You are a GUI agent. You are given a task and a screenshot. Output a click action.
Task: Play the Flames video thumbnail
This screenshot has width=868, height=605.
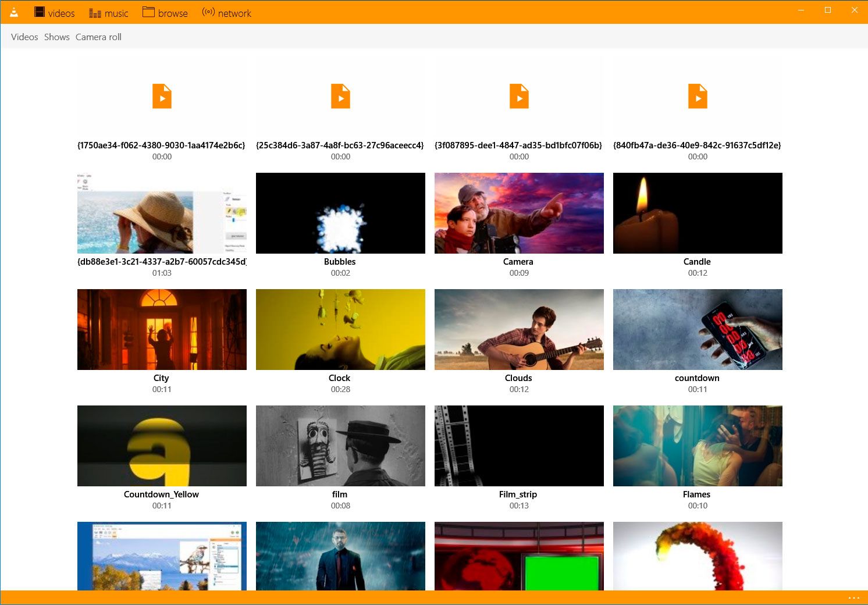[698, 446]
